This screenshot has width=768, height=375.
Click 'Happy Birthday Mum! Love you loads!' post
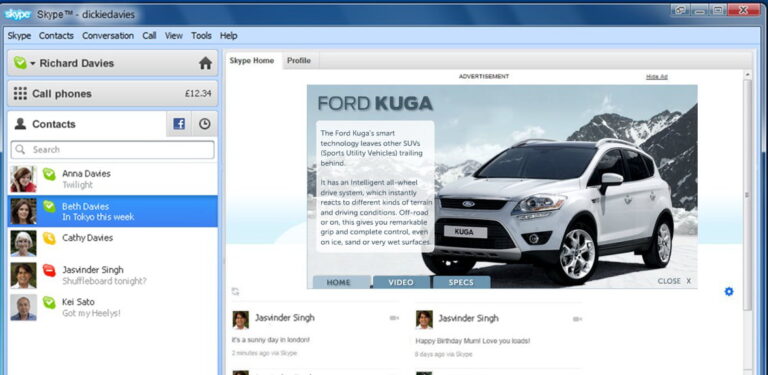pos(473,341)
